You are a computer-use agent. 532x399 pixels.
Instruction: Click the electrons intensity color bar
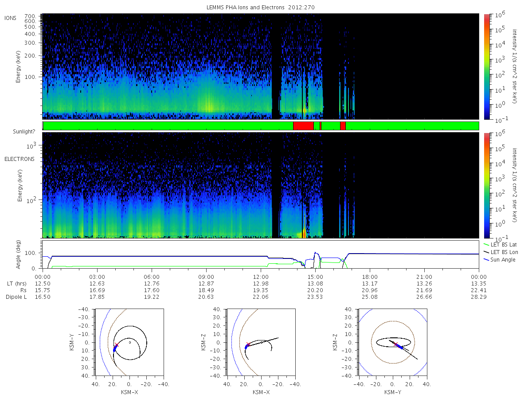click(487, 185)
